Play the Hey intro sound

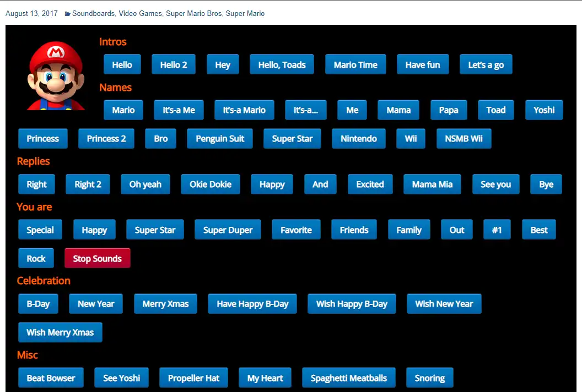pyautogui.click(x=223, y=64)
